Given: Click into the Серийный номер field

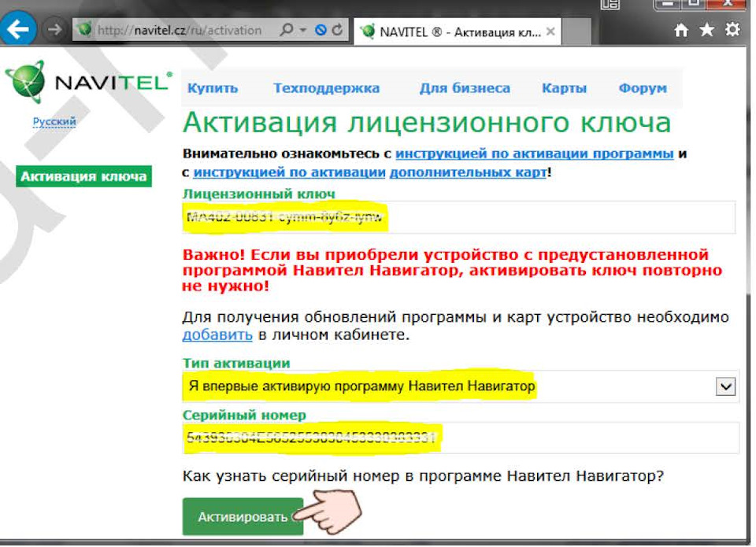Looking at the screenshot, I should [x=460, y=438].
